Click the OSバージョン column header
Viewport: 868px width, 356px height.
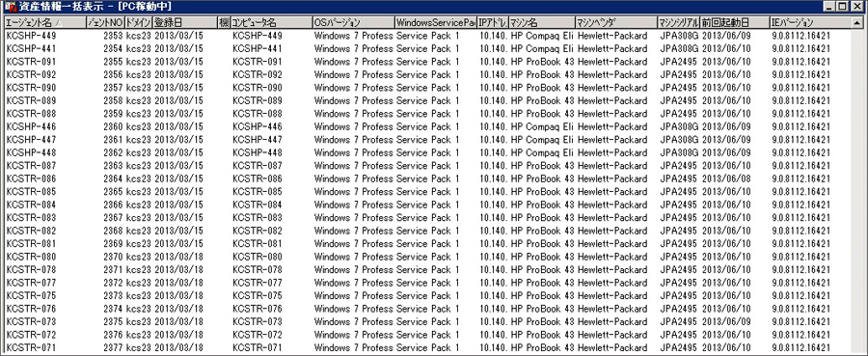point(353,23)
